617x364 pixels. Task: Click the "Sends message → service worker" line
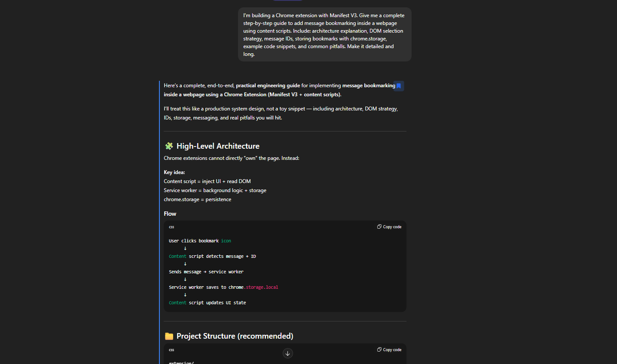tap(205, 272)
